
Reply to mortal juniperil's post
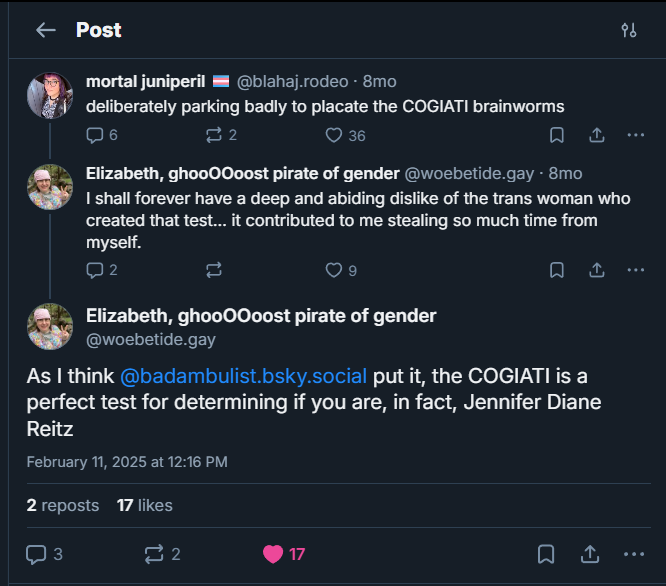(95, 135)
